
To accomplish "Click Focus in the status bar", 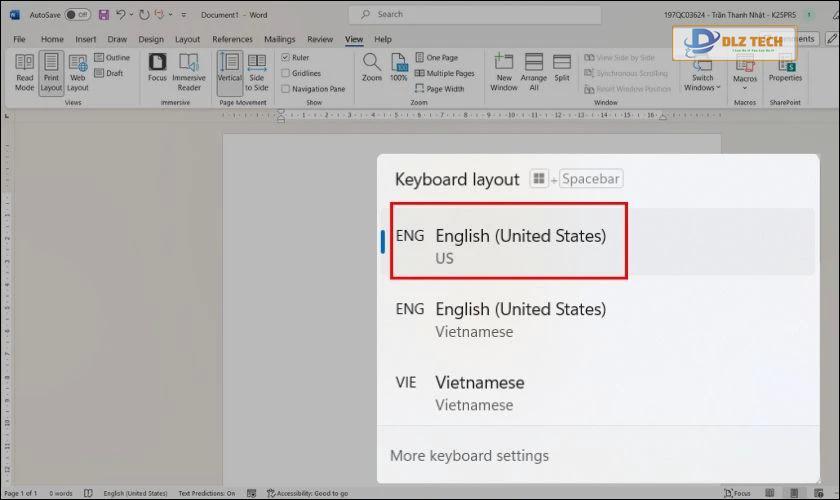I will (x=738, y=493).
